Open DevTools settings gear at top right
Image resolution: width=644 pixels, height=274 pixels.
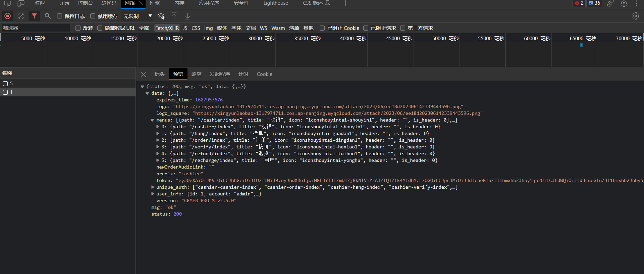[624, 3]
